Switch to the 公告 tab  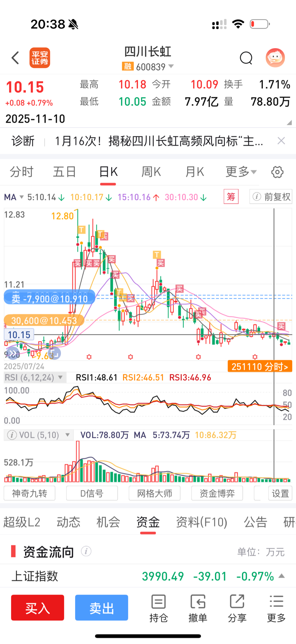pos(256,522)
